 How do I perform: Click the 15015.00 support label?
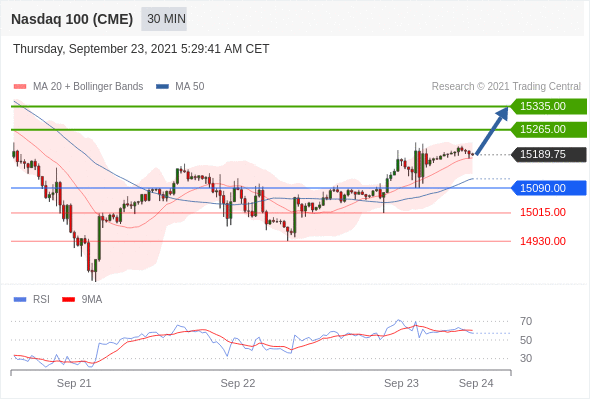(x=543, y=212)
